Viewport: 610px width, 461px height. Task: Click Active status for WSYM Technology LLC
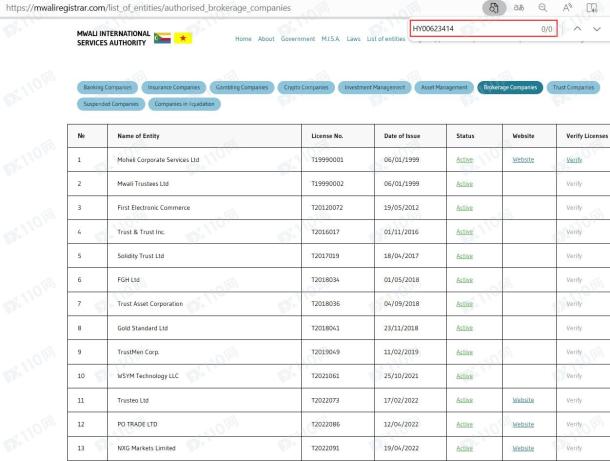click(465, 376)
